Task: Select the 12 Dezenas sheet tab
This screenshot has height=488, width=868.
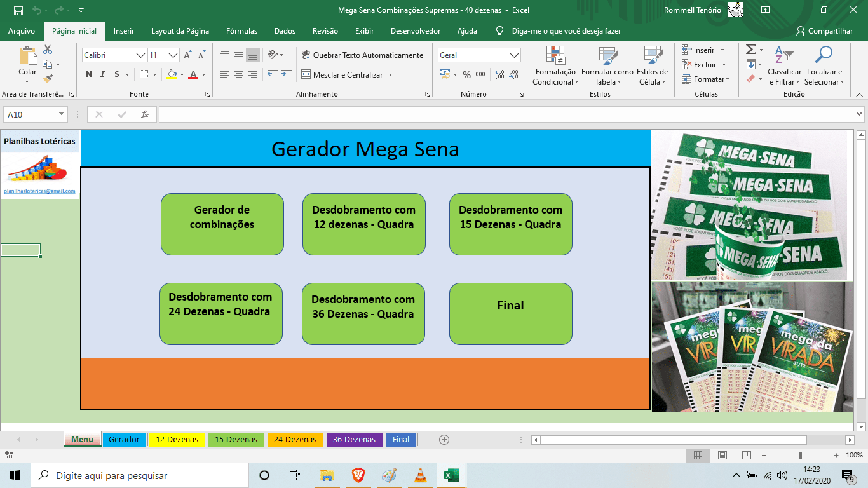Action: (x=177, y=440)
